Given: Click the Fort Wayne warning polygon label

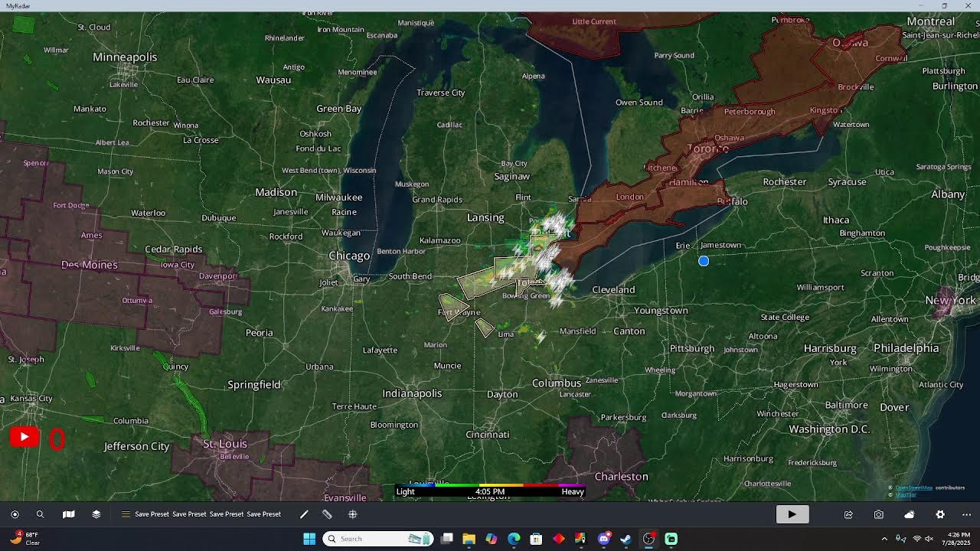Looking at the screenshot, I should coord(459,312).
